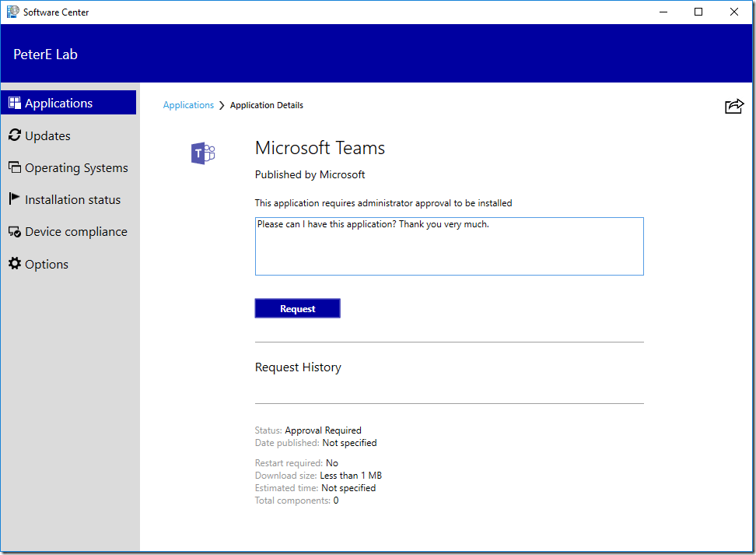Open the Options label in sidebar
756x555 pixels.
tap(47, 264)
